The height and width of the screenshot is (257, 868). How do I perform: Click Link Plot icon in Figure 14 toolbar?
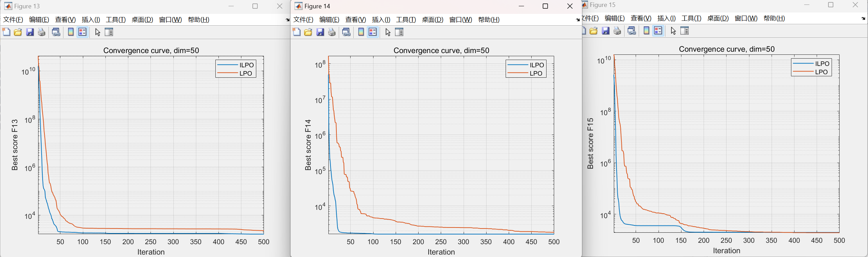(346, 32)
